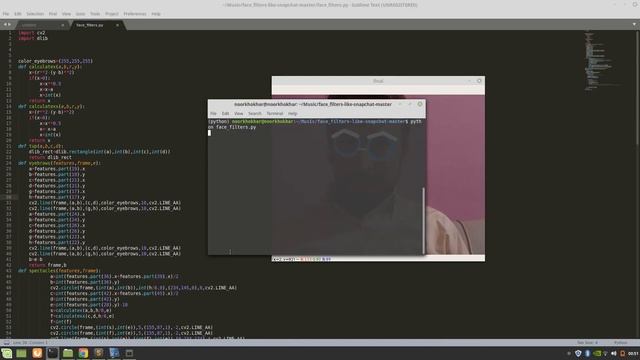Change the Python syntax selector in the status bar

click(x=620, y=343)
